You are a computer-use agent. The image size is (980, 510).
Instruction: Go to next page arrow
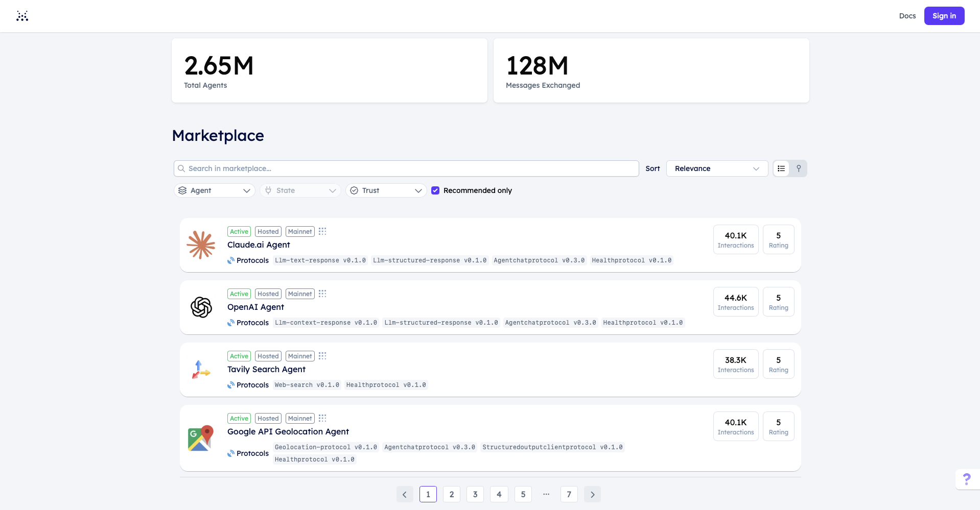pyautogui.click(x=592, y=494)
